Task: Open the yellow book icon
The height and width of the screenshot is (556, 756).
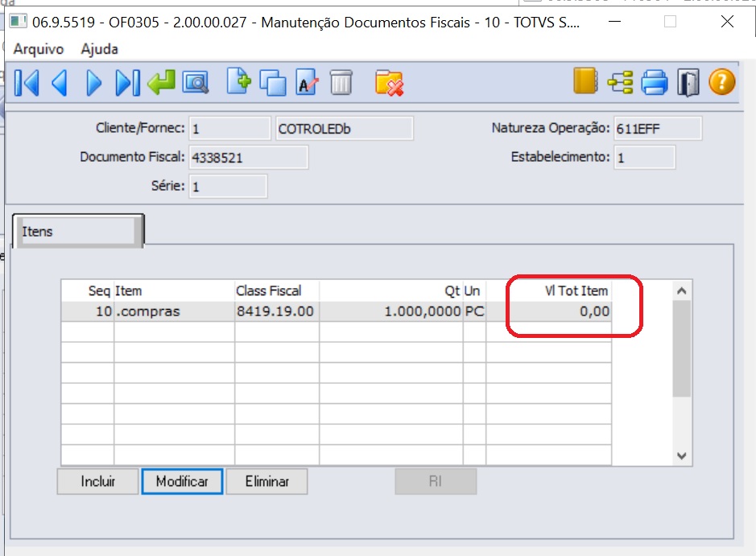Action: pos(585,80)
